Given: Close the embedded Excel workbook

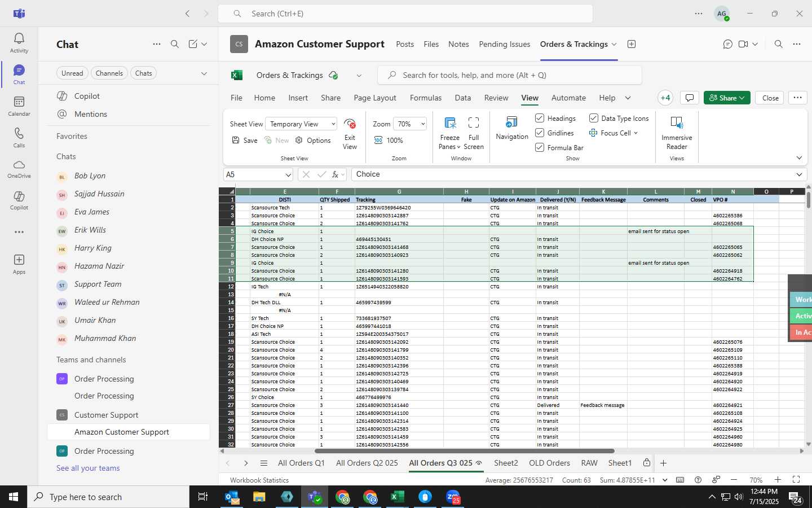Looking at the screenshot, I should [x=770, y=98].
